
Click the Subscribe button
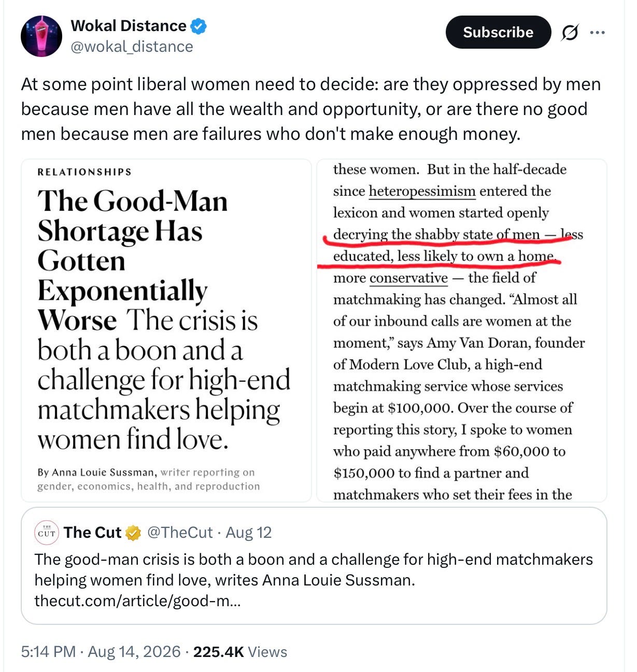pos(498,32)
